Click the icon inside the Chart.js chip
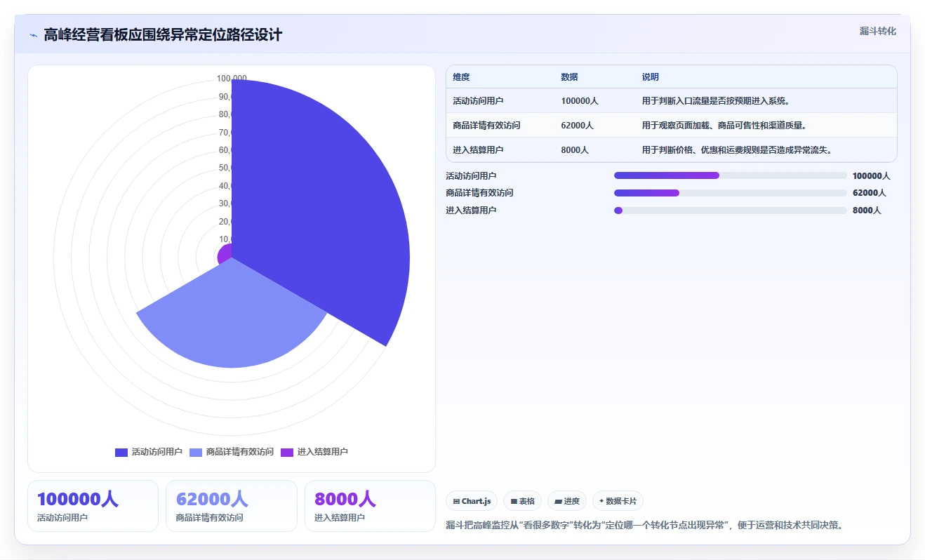 tap(456, 501)
